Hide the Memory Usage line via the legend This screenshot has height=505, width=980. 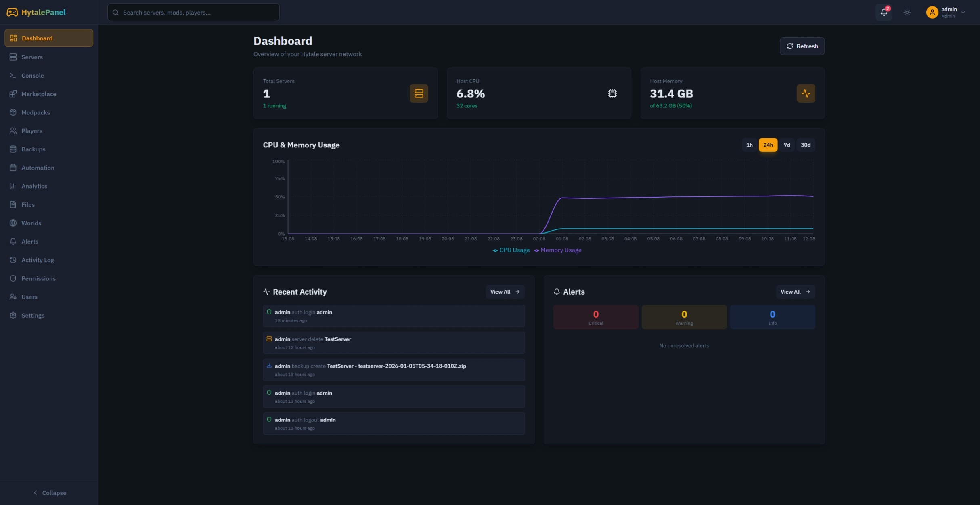click(558, 250)
